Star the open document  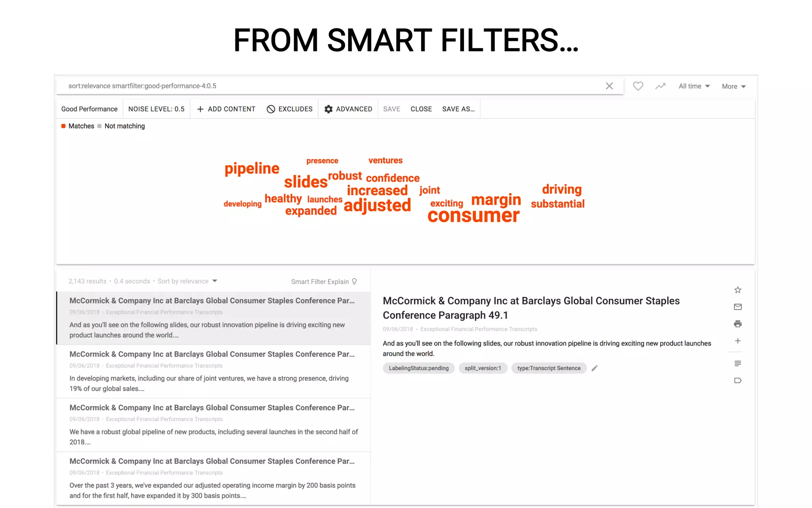[737, 290]
